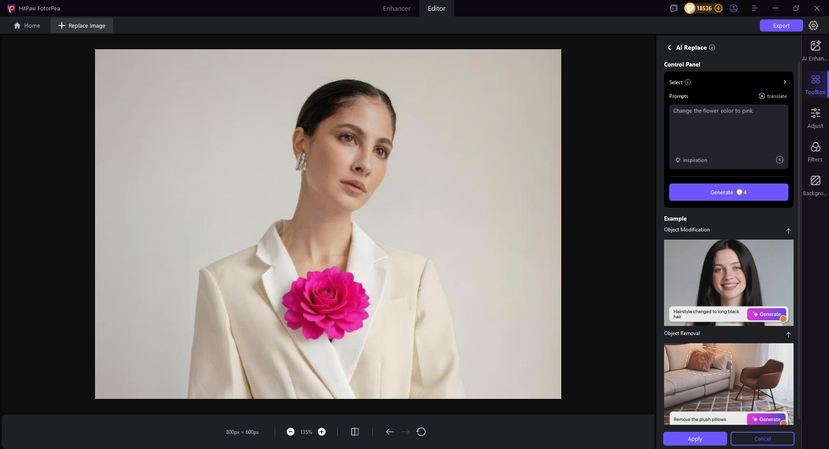The image size is (829, 449).
Task: Zoom in with the plus button
Action: click(x=321, y=432)
